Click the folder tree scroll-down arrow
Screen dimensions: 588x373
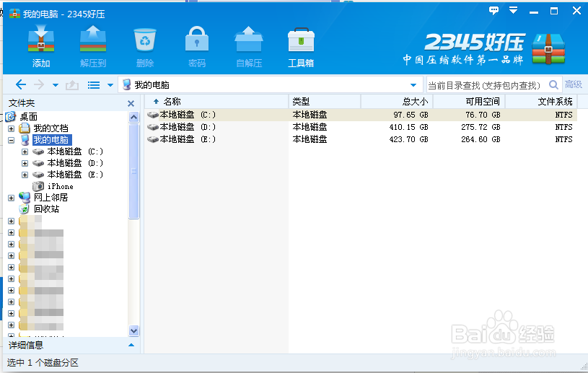[134, 330]
